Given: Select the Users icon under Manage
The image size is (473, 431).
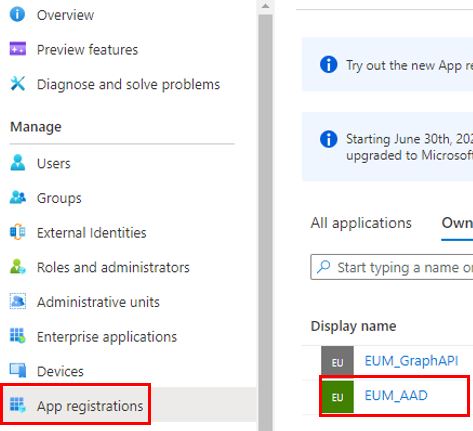Looking at the screenshot, I should [x=18, y=162].
